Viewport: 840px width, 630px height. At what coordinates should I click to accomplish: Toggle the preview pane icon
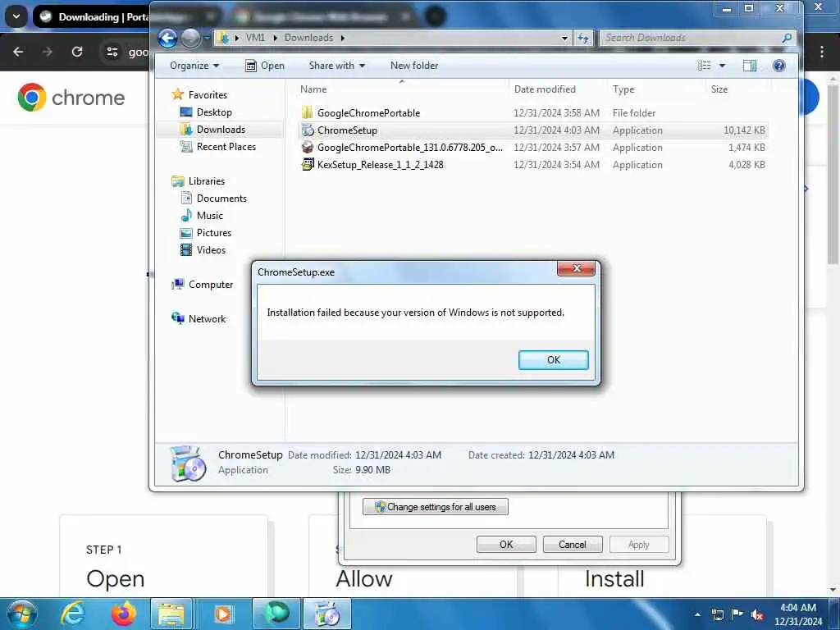pos(750,66)
